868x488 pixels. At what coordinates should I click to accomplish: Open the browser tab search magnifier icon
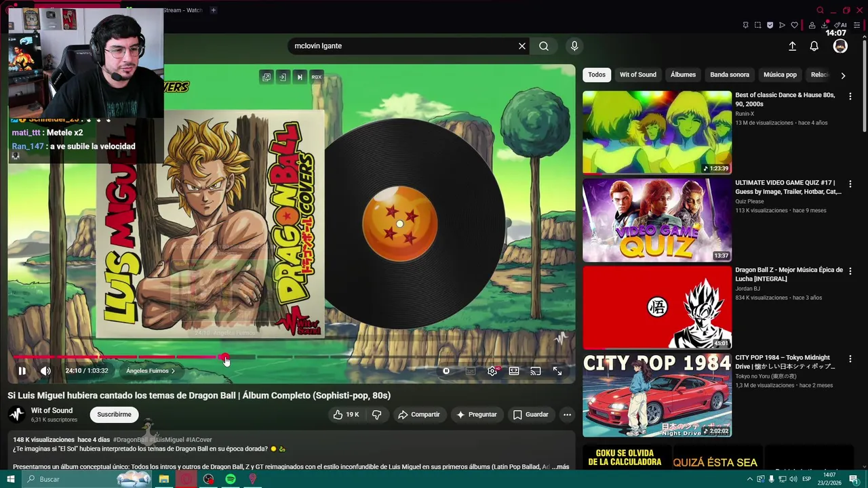[820, 10]
